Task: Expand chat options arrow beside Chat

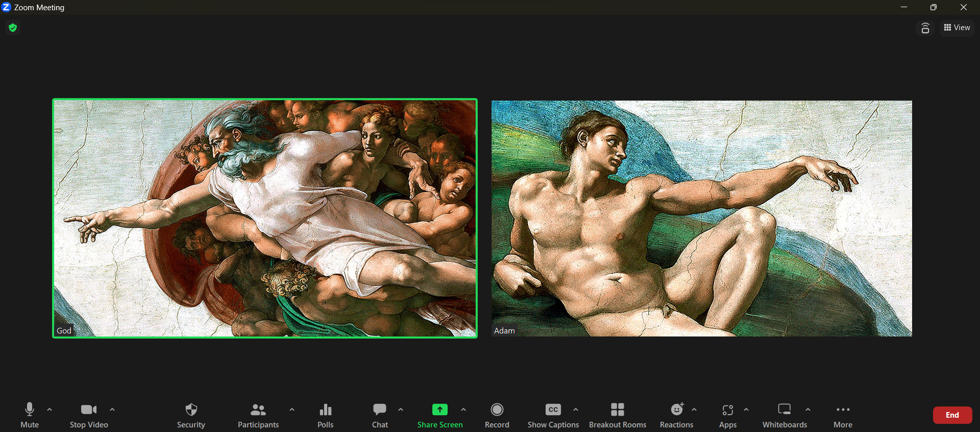Action: (401, 410)
